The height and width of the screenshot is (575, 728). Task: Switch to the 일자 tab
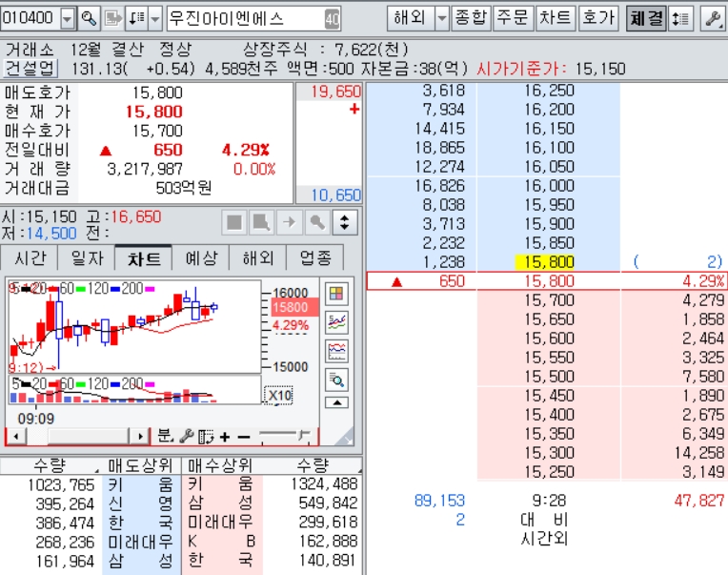[x=87, y=257]
